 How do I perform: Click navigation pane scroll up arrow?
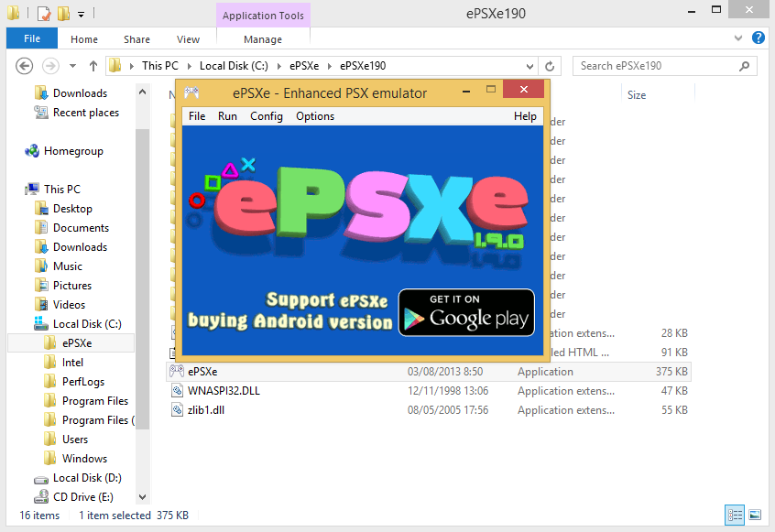point(142,92)
